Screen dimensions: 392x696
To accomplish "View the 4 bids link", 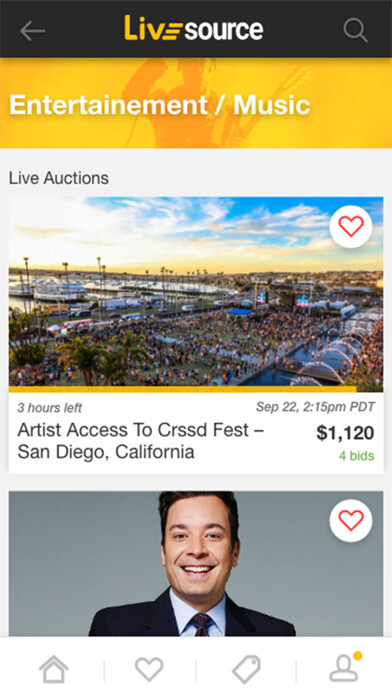I will click(x=356, y=456).
